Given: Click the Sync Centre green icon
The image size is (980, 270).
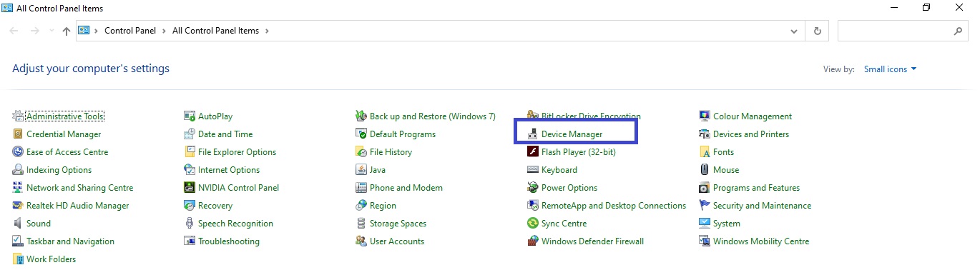Looking at the screenshot, I should [533, 224].
